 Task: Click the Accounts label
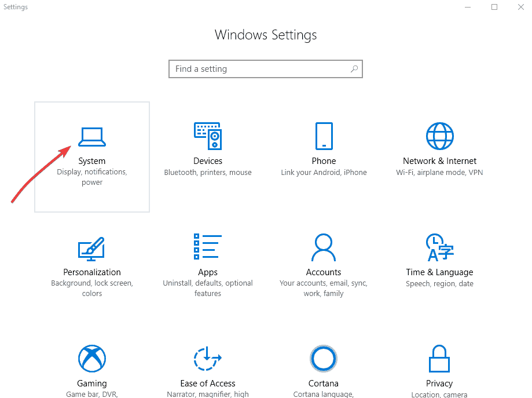[x=324, y=272]
